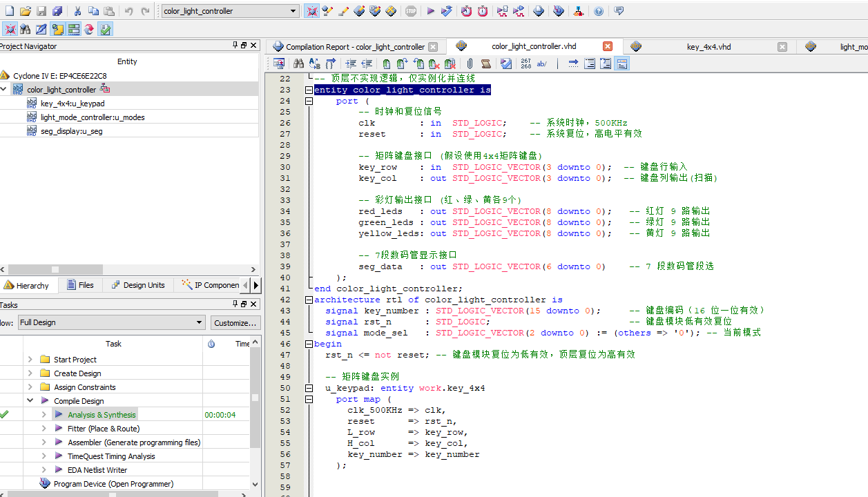Save all open files
Image resolution: width=868 pixels, height=497 pixels.
coord(57,11)
